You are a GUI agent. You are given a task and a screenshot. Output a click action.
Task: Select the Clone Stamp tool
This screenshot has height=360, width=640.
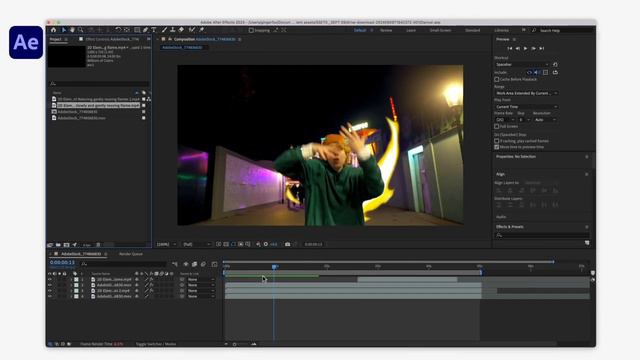click(x=173, y=30)
